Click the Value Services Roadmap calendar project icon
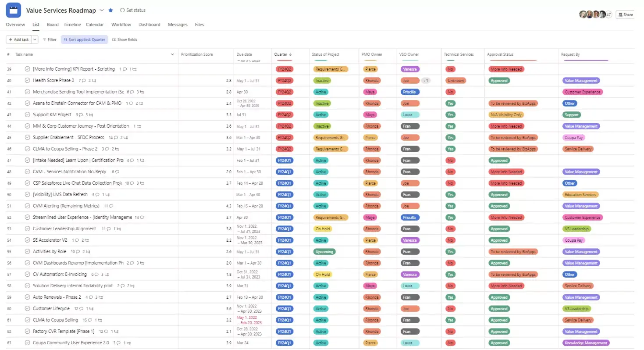Viewport: 644px width, 350px height. pyautogui.click(x=13, y=10)
